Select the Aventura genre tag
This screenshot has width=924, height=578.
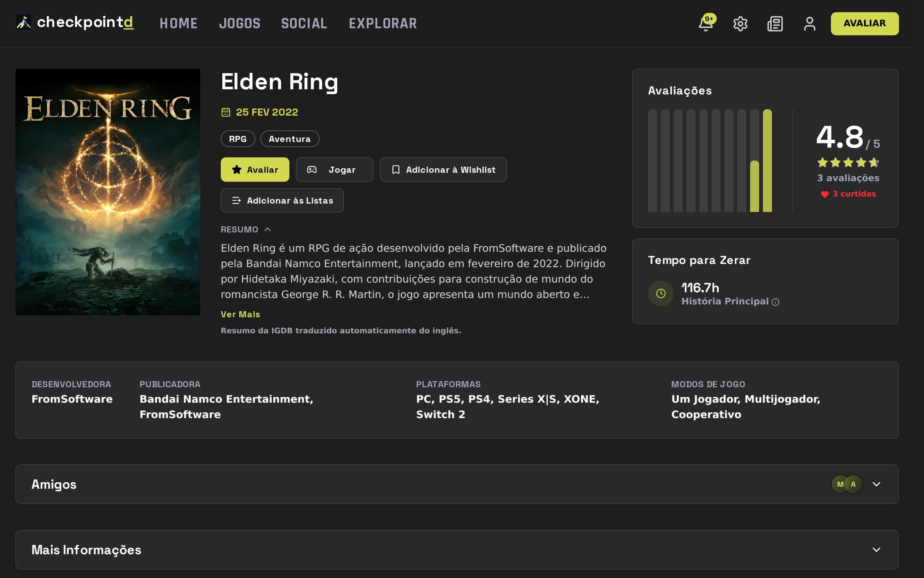pyautogui.click(x=290, y=139)
